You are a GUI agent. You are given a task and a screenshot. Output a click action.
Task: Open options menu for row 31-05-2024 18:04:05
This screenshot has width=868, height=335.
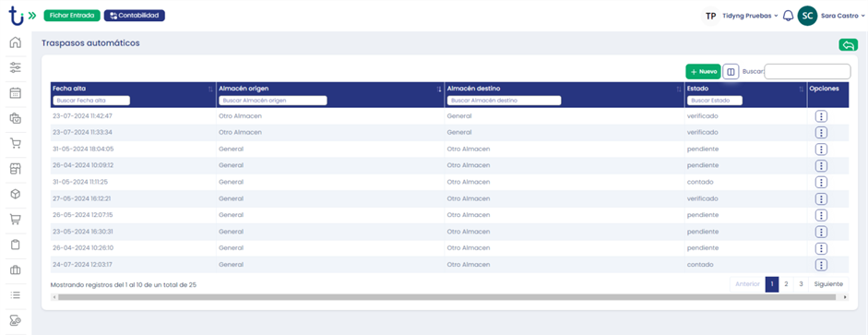pos(822,150)
